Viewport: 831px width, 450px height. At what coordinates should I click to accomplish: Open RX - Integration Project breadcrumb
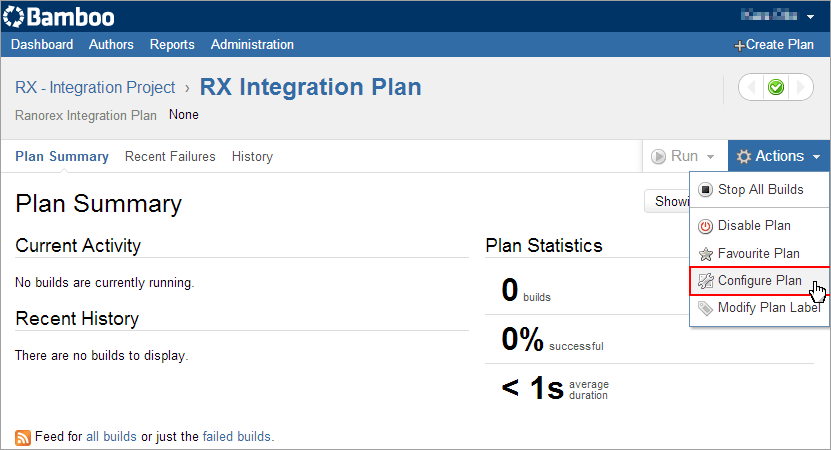(95, 87)
